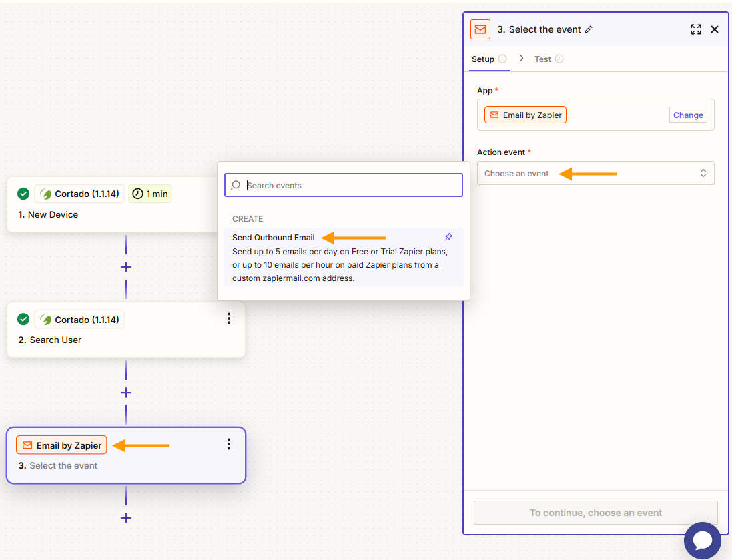Click the Cortado (1.1.14) chip on step 2
The width and height of the screenshot is (732, 560).
tap(79, 320)
